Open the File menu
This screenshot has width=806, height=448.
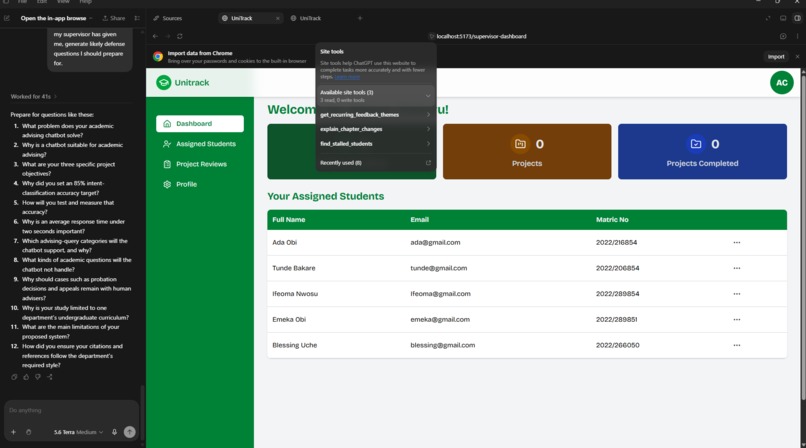(x=23, y=2)
